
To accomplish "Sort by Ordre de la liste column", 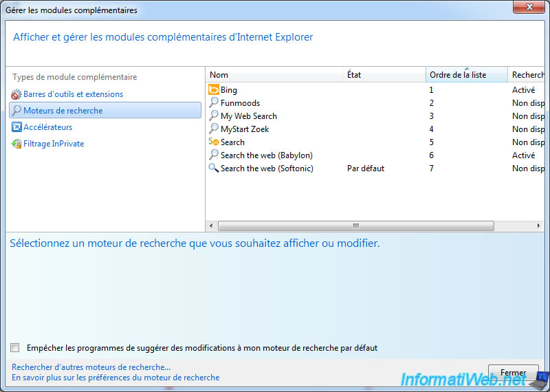I will click(466, 75).
